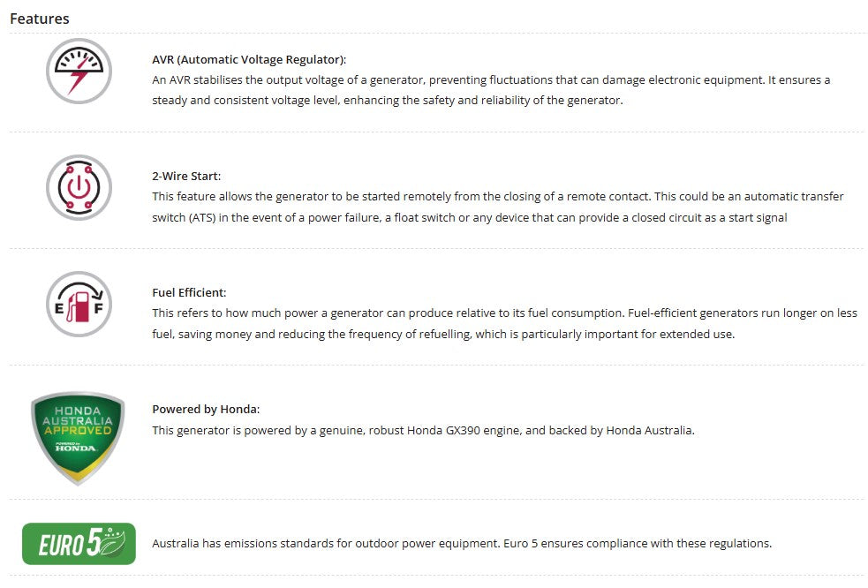Image resolution: width=868 pixels, height=588 pixels.
Task: Click the line starting 'An AVR stabilises'
Action: [x=491, y=79]
